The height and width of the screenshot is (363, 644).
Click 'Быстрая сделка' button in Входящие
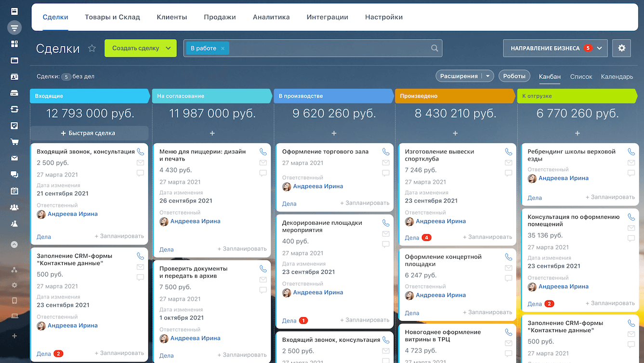click(x=89, y=133)
